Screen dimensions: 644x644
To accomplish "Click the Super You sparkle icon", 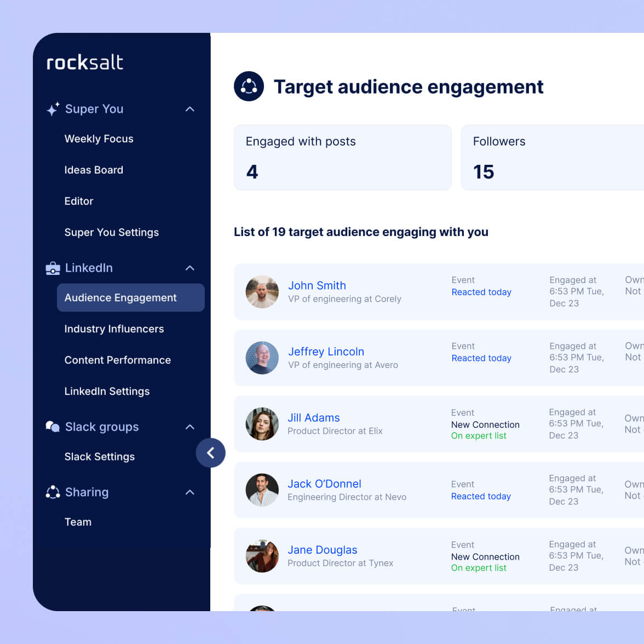I will 53,110.
